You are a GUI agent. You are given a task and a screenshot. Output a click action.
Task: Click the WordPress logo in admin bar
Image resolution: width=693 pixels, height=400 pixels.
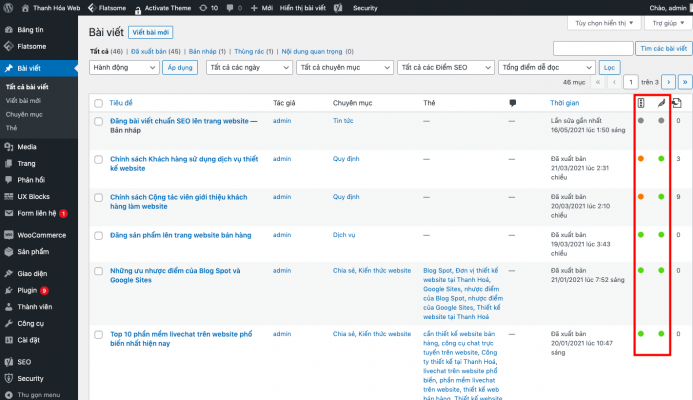(x=10, y=7)
